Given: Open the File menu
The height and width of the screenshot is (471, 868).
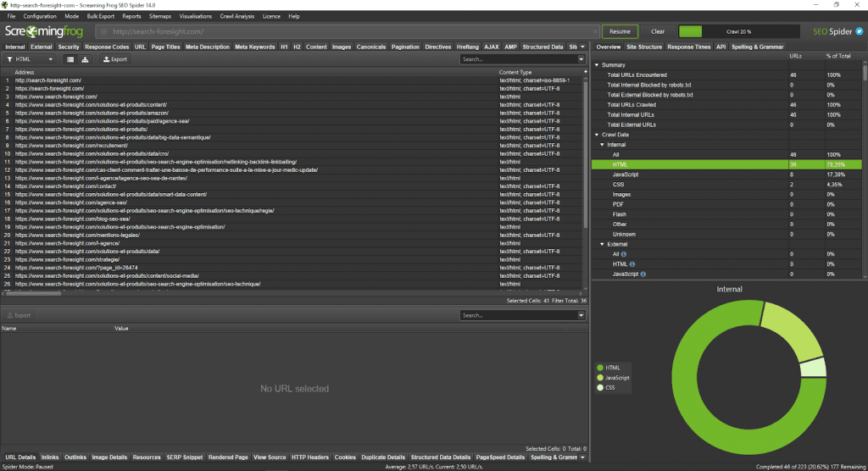Looking at the screenshot, I should 11,16.
